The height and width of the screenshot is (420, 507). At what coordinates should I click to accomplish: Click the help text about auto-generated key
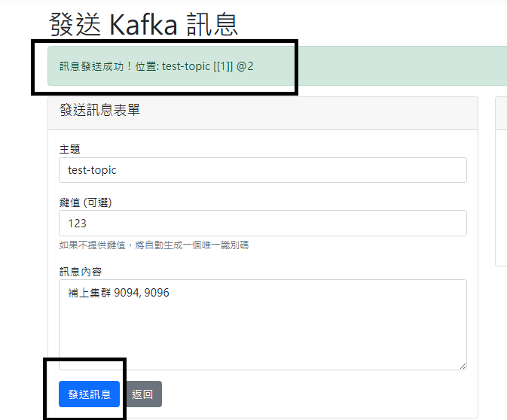click(x=154, y=245)
